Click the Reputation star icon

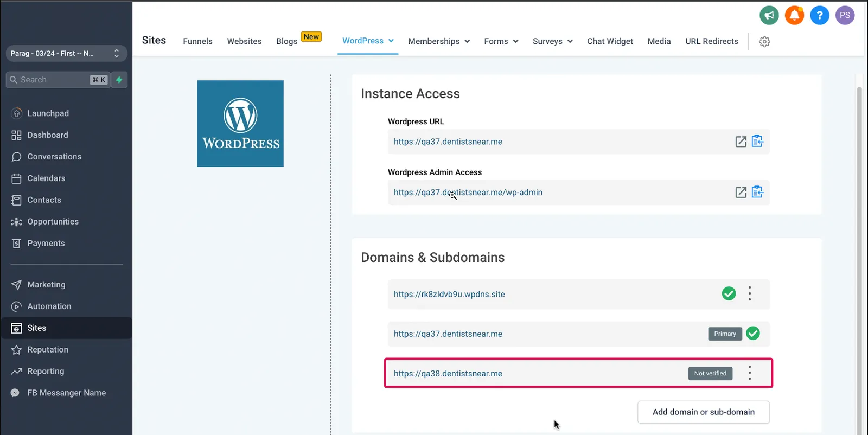(x=16, y=350)
